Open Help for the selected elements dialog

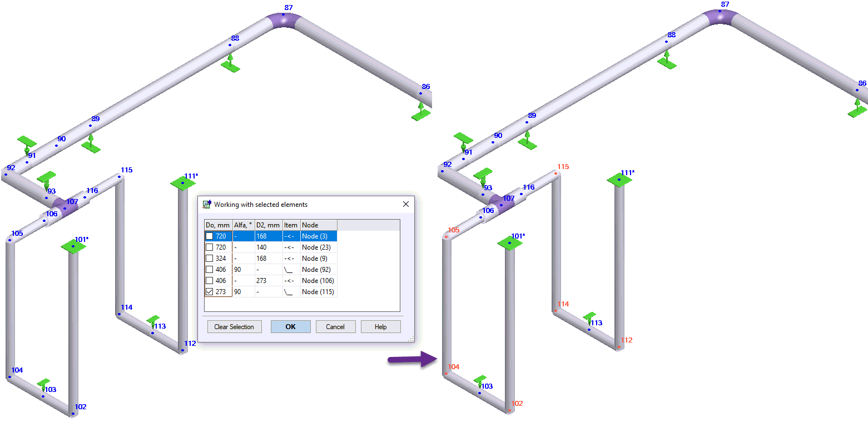click(x=380, y=327)
